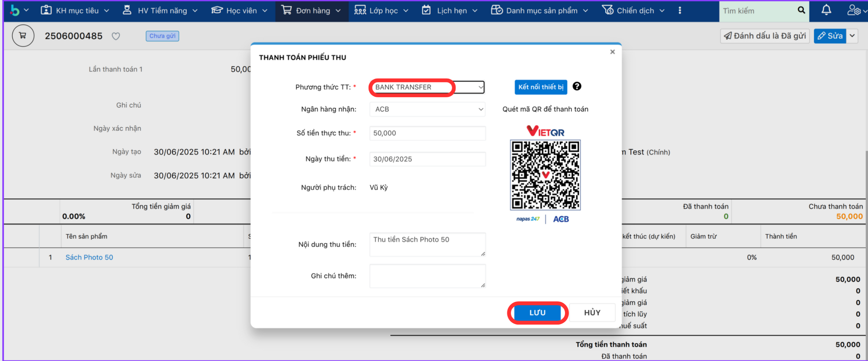
Task: Click the LƯU button to save payment
Action: (x=537, y=313)
